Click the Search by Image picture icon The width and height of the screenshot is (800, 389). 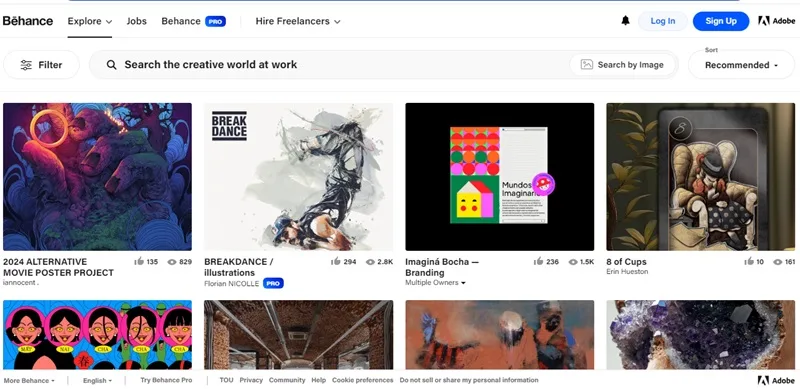(x=587, y=65)
